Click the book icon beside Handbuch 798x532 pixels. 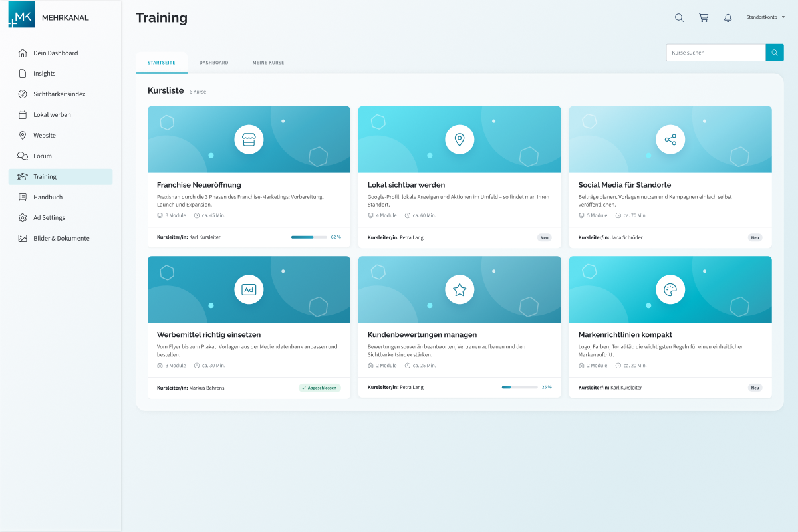(x=23, y=198)
